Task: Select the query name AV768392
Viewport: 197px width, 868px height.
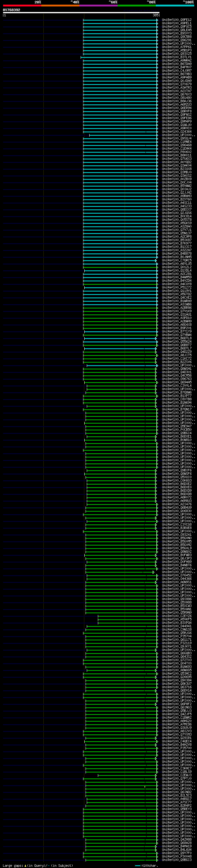Action: coord(11,10)
